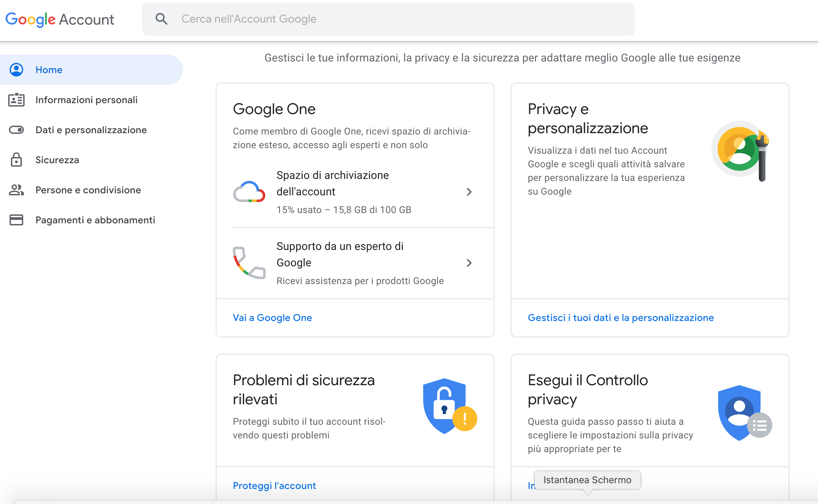Follow the Proteggi l'account link

click(x=274, y=486)
